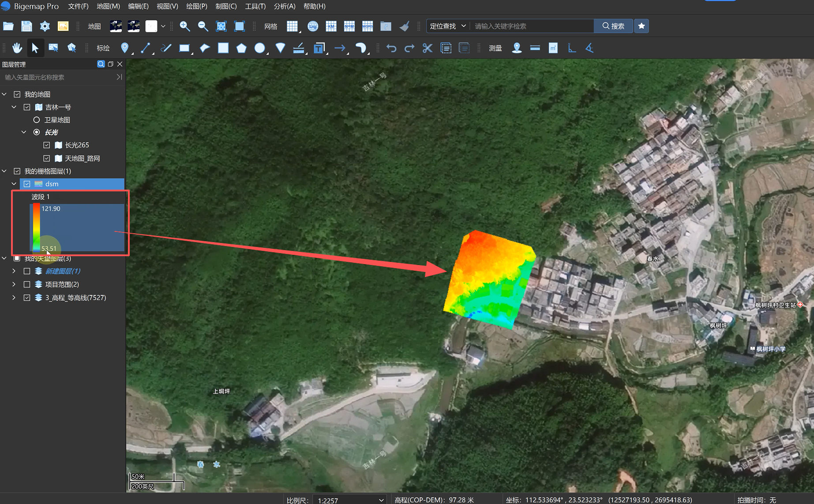Open the 编辑(E) menu
Screen dimensions: 814x504
138,6
